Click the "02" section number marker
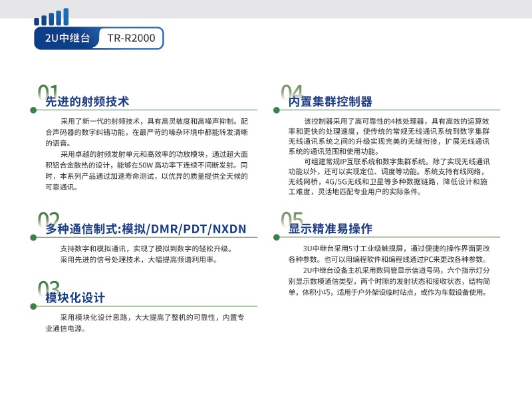532x418 pixels. point(49,220)
